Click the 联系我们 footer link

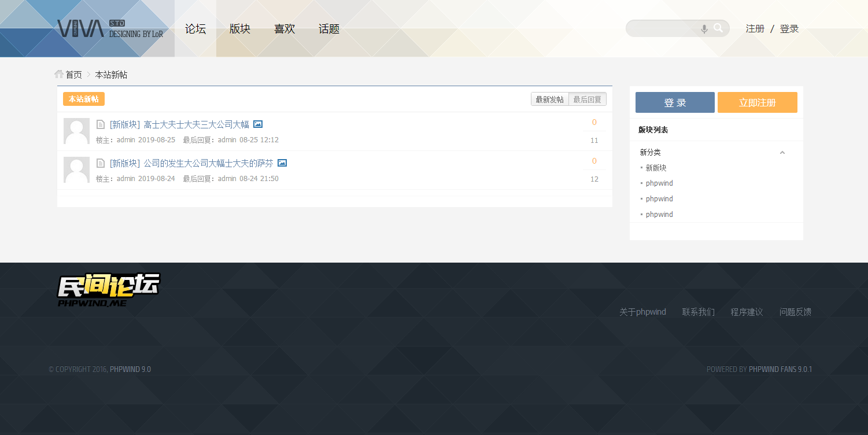[698, 312]
